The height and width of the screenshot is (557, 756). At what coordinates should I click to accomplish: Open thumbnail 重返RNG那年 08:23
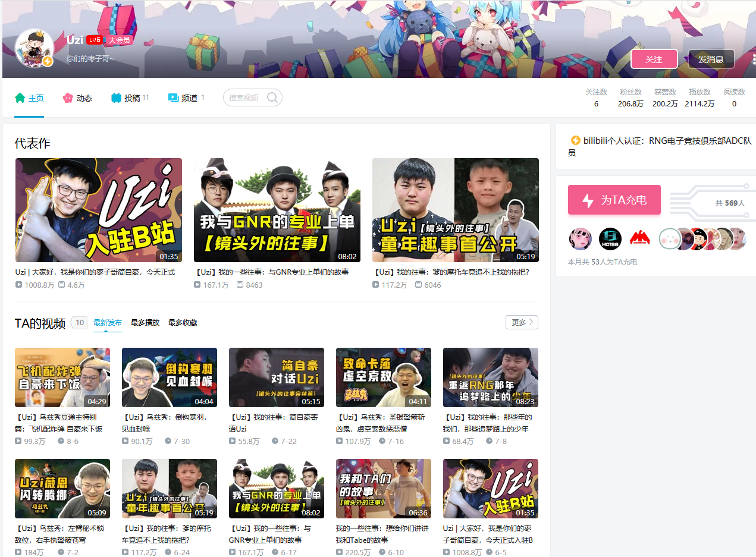tap(491, 377)
